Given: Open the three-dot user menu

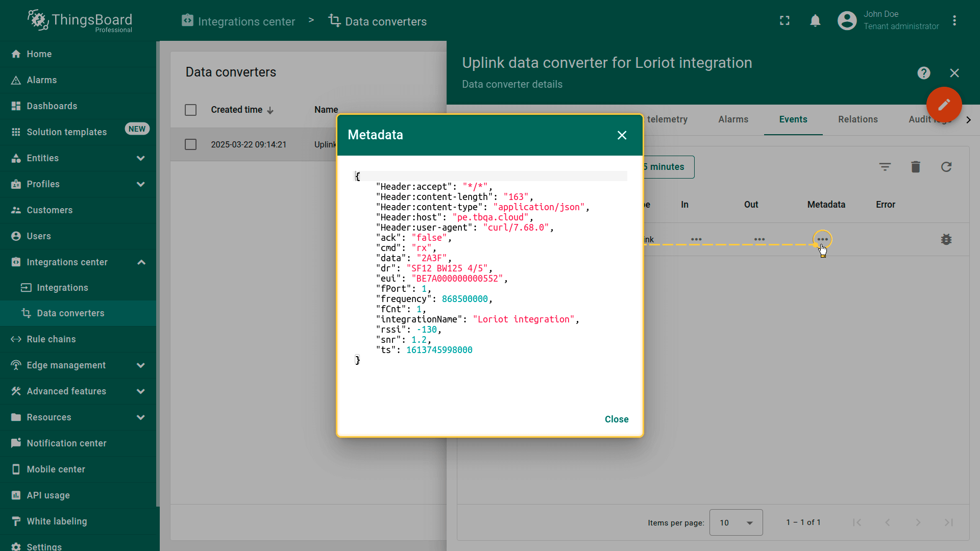Looking at the screenshot, I should pyautogui.click(x=954, y=21).
